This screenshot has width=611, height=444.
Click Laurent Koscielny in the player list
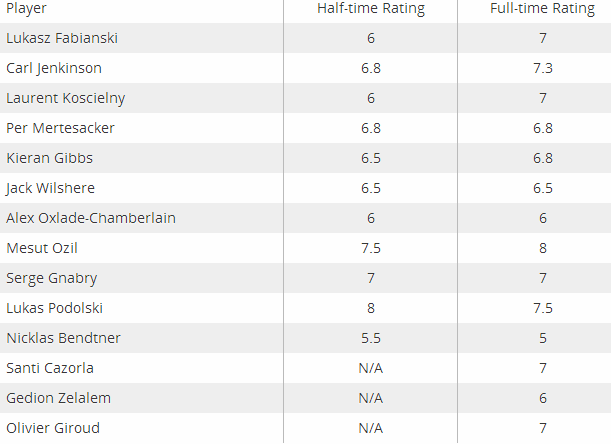click(65, 98)
